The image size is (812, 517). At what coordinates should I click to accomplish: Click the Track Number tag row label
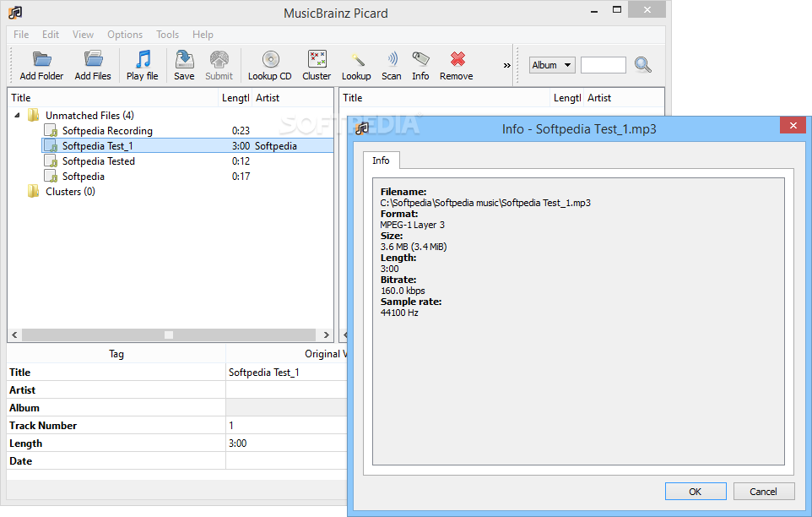[43, 425]
